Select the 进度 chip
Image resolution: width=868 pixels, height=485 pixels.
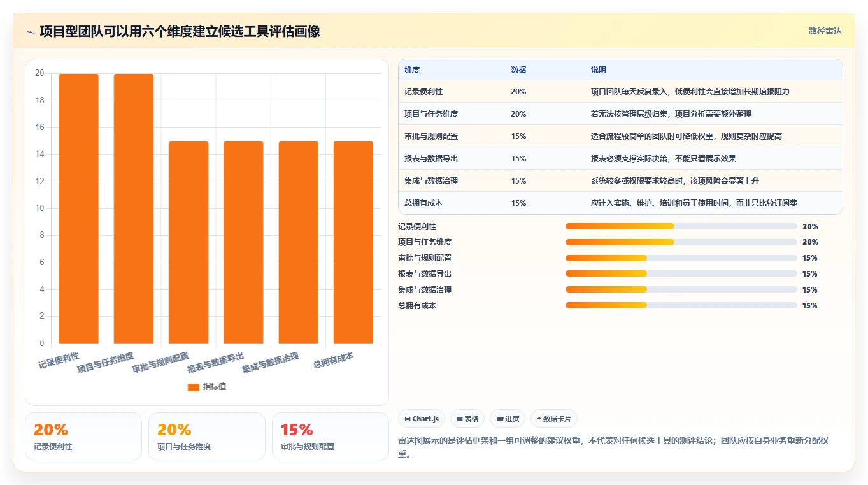click(508, 419)
